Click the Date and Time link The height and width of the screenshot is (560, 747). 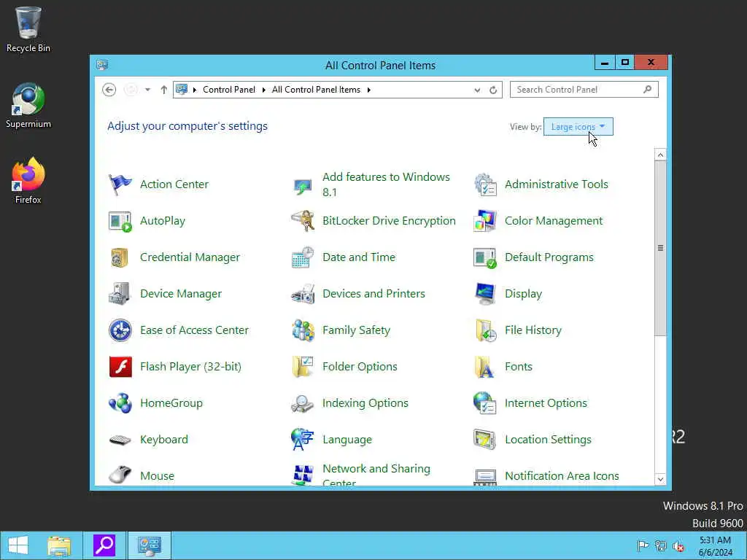click(x=359, y=257)
